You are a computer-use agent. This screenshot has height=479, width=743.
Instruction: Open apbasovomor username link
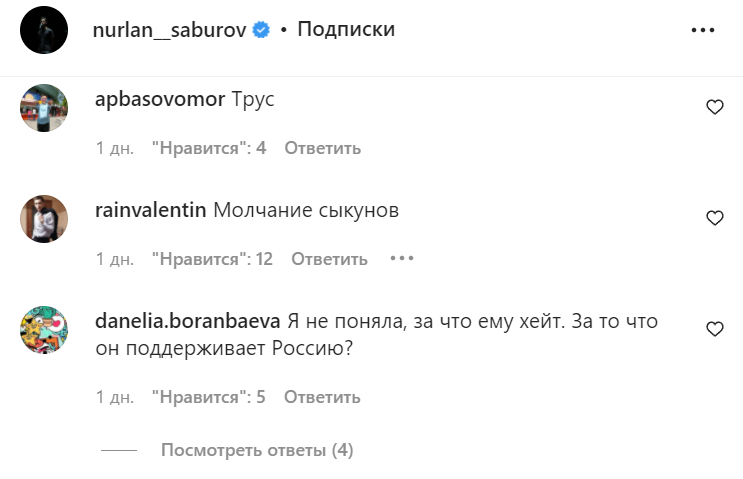point(158,100)
